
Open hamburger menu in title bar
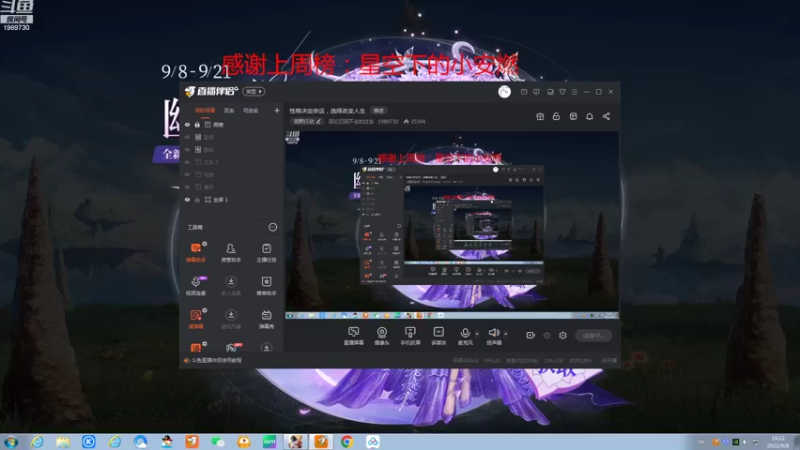click(x=574, y=92)
